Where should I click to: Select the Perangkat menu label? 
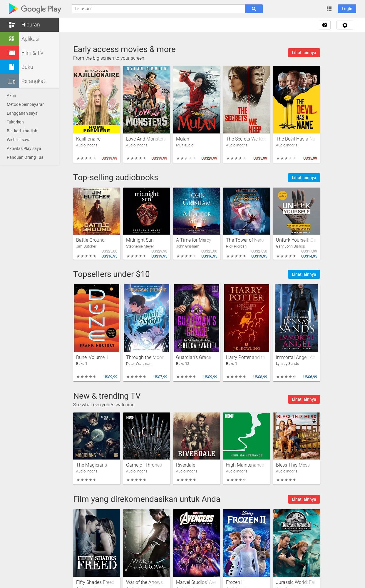(33, 81)
